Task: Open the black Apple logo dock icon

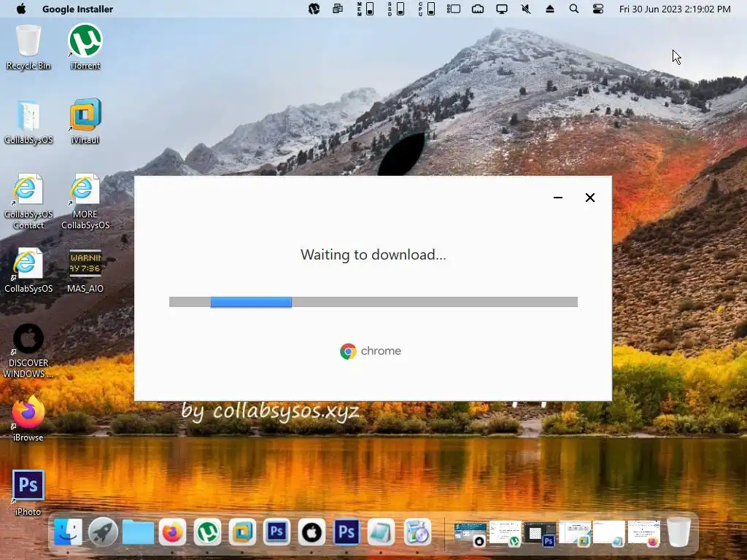Action: pyautogui.click(x=311, y=532)
